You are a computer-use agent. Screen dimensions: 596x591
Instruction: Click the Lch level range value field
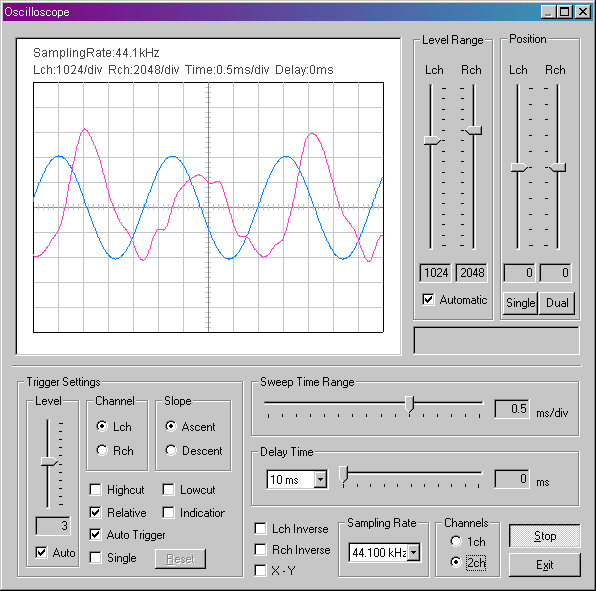click(x=435, y=273)
